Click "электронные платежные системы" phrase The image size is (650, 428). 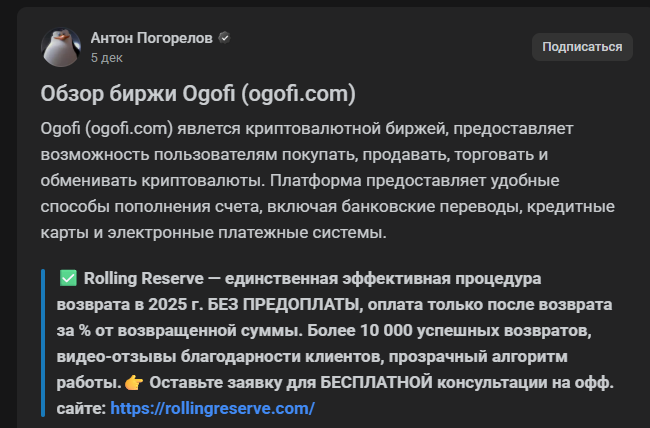pos(273,234)
